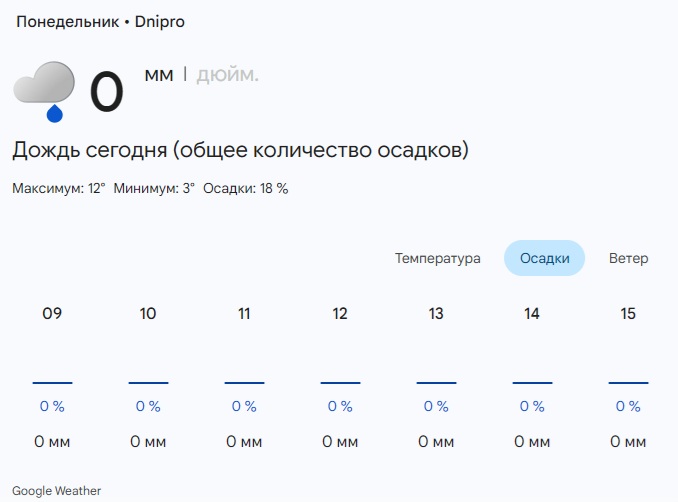Screen dimensions: 678x502
Task: Click the rain cloud weather icon
Action: 45,91
